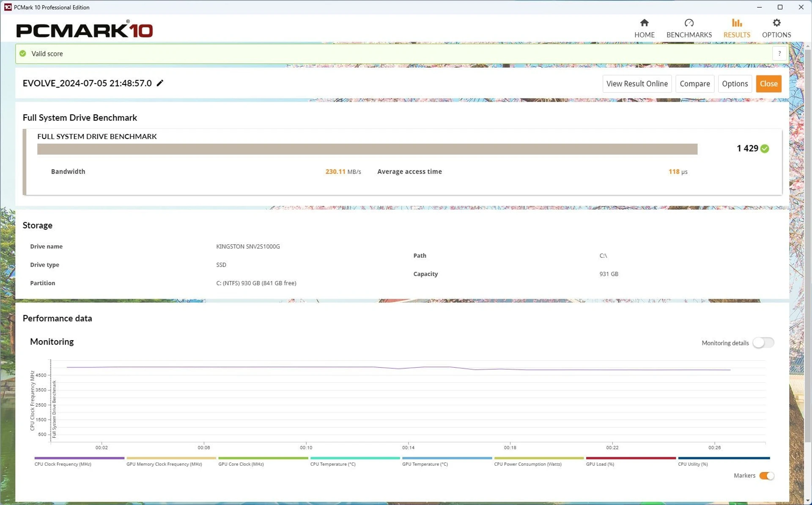Open the HOME tab
The width and height of the screenshot is (812, 505).
pos(644,28)
